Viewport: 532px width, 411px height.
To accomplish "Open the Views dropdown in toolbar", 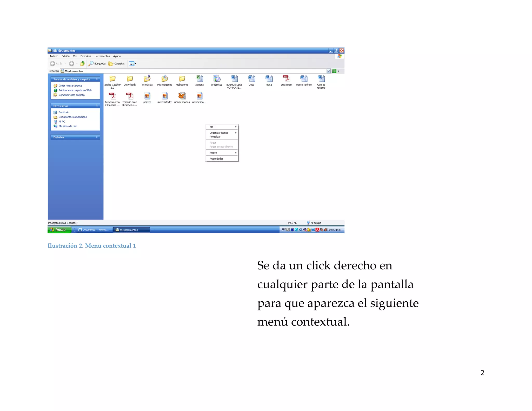I will pyautogui.click(x=132, y=64).
